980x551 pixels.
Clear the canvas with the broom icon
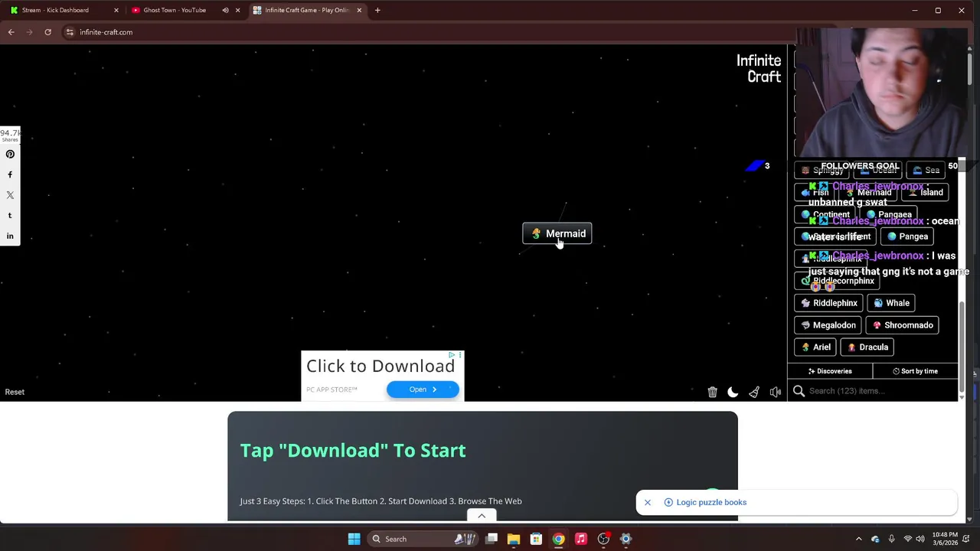754,392
